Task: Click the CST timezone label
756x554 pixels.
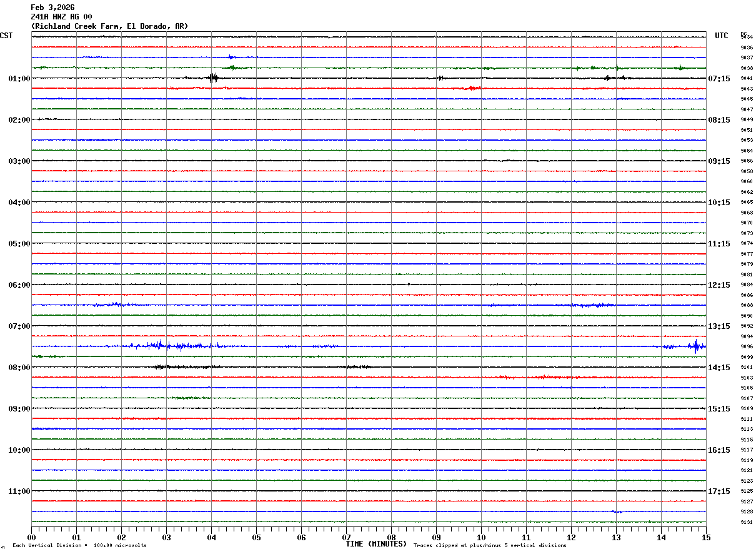Action: 6,36
